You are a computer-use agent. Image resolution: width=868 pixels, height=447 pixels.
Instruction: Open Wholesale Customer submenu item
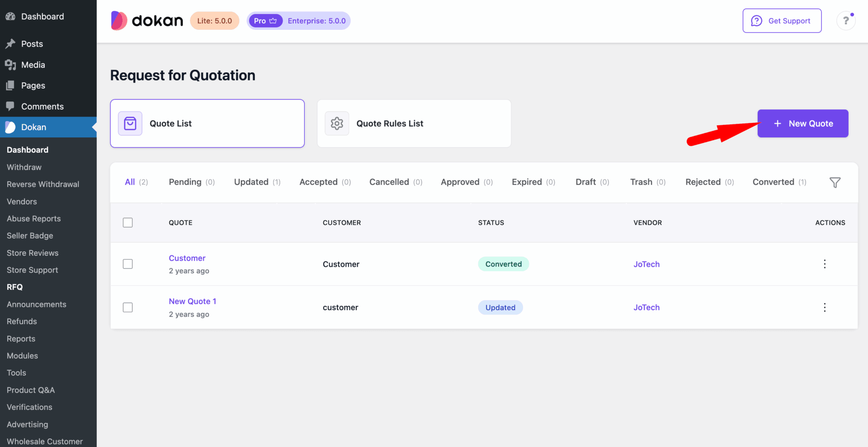point(45,442)
